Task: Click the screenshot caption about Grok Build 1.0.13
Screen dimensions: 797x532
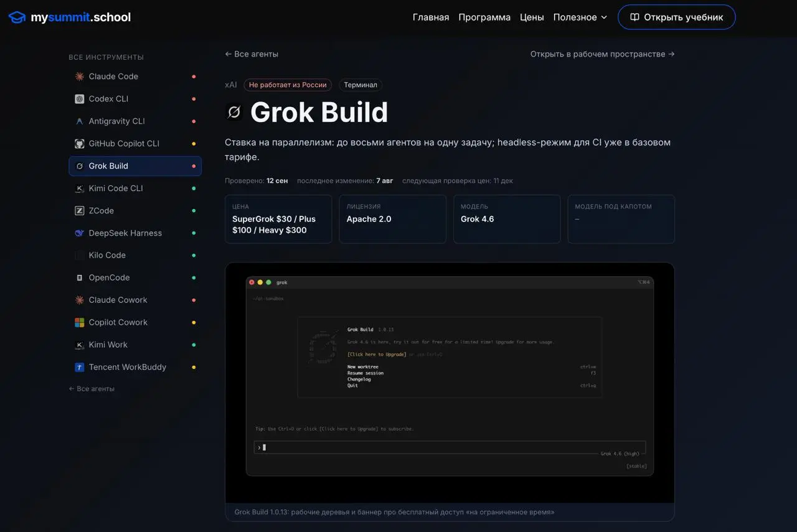Action: [x=395, y=512]
